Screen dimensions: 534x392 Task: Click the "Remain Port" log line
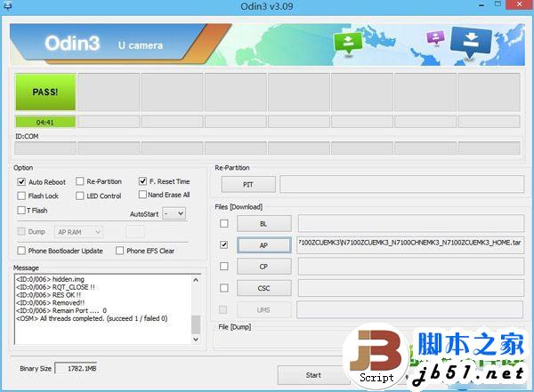coord(61,311)
